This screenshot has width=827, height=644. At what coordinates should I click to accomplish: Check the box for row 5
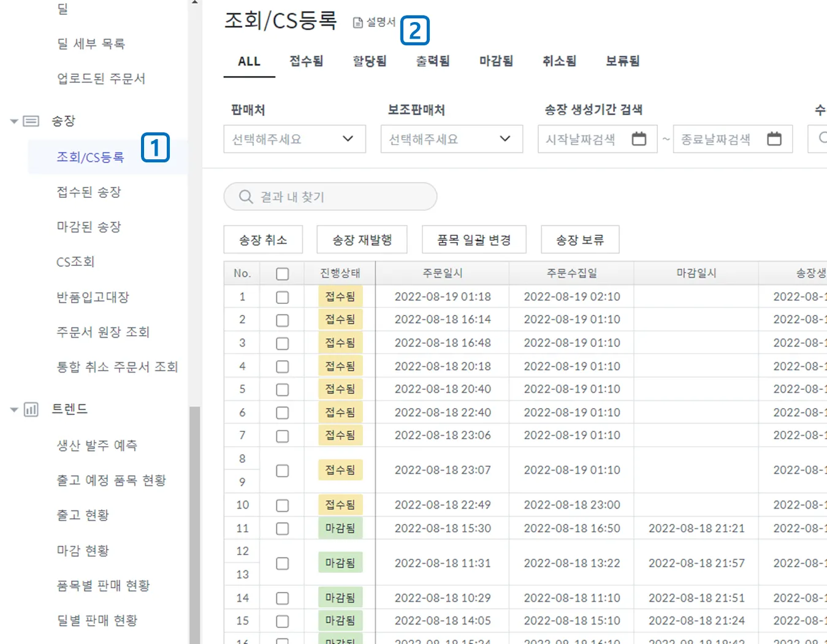tap(283, 390)
